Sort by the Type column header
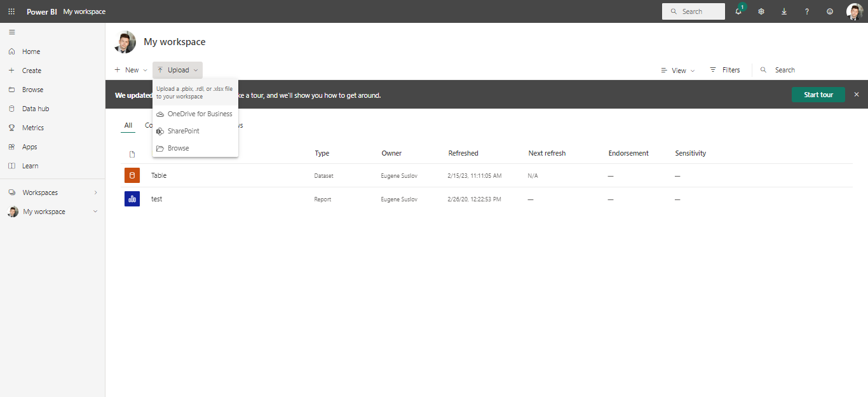This screenshot has height=397, width=868. [322, 153]
